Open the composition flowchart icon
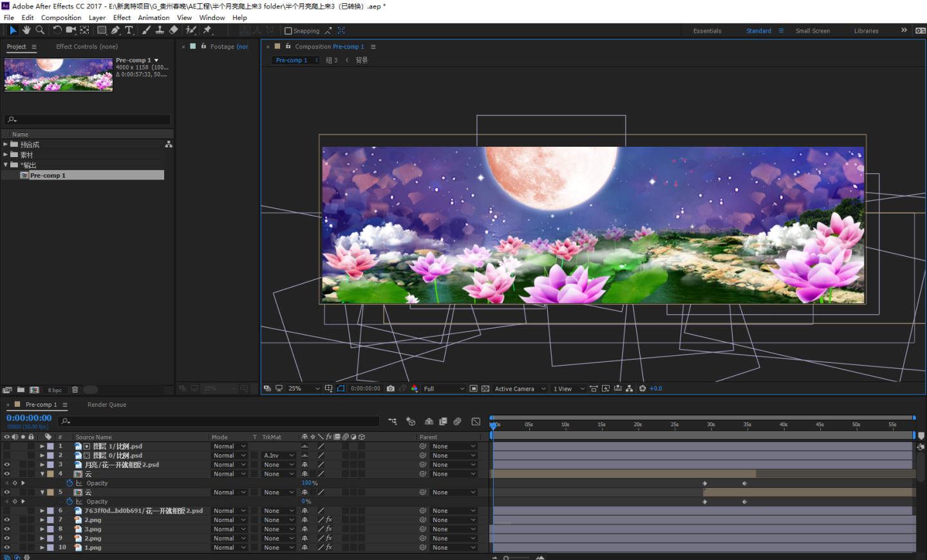 click(629, 389)
